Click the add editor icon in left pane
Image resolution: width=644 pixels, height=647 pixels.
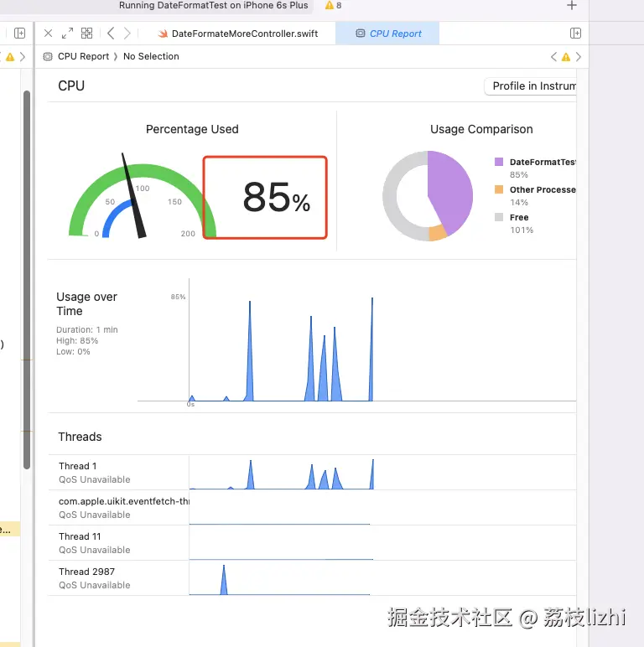tap(20, 33)
